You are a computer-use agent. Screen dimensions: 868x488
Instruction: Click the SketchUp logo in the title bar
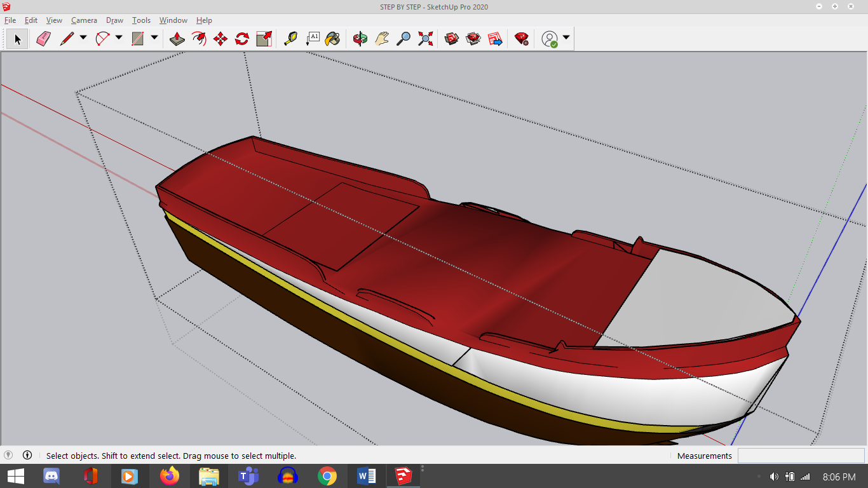6,7
